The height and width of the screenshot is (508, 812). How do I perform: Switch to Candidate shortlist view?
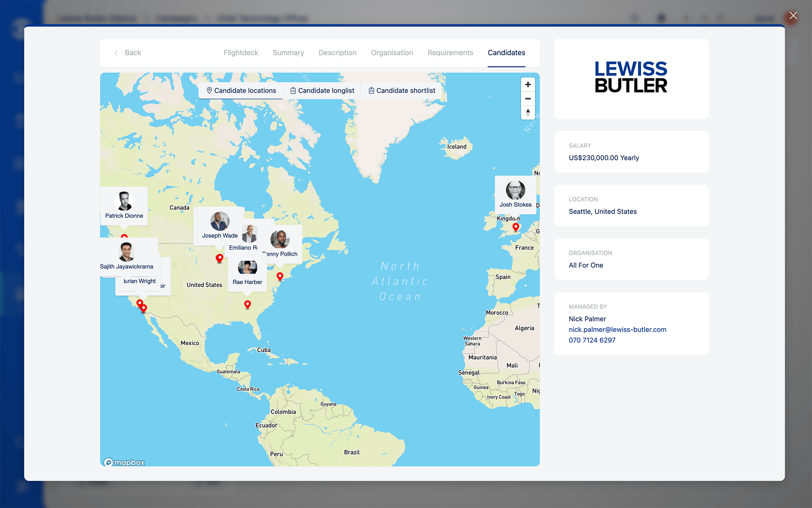coord(402,91)
